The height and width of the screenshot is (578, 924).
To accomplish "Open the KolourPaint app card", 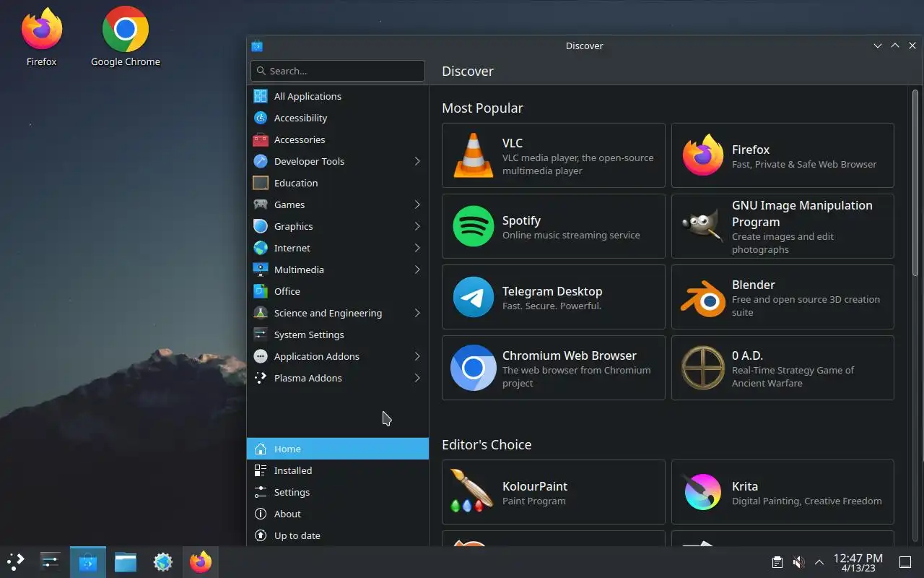I will [x=554, y=492].
